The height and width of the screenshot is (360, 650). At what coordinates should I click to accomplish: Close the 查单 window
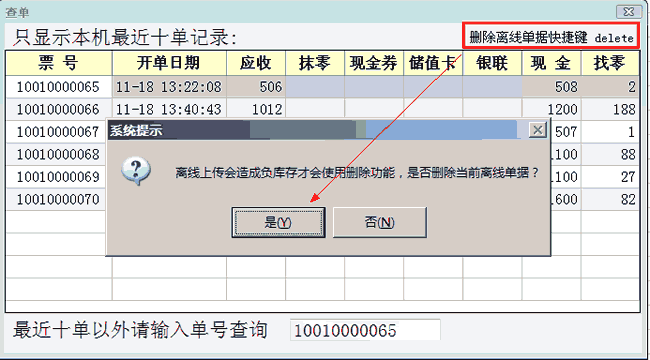pyautogui.click(x=628, y=12)
